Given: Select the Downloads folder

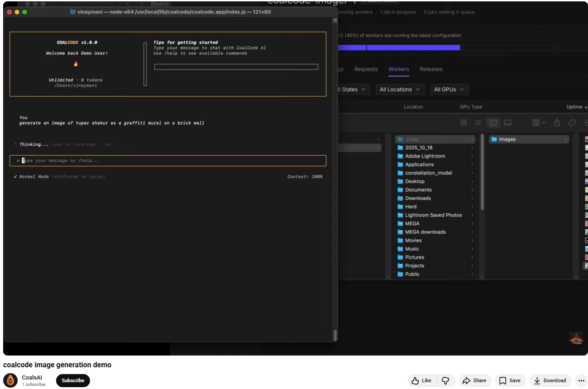Looking at the screenshot, I should (x=435, y=198).
